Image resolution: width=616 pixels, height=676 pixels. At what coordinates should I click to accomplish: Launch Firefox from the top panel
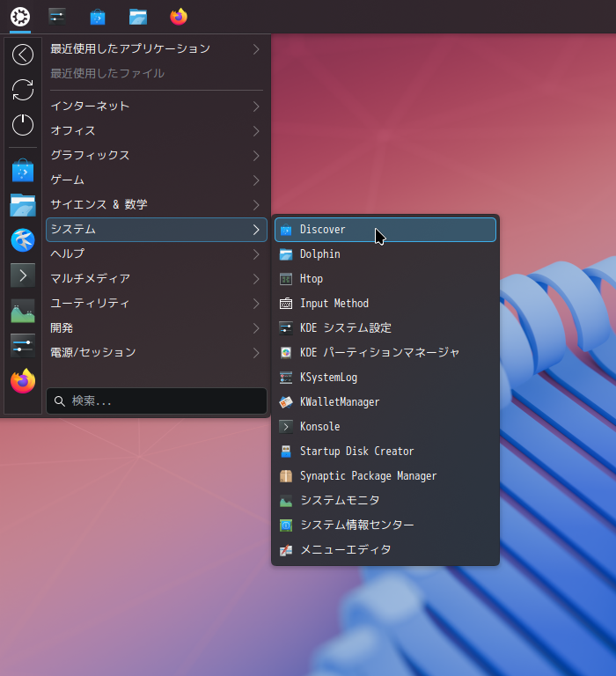[179, 17]
